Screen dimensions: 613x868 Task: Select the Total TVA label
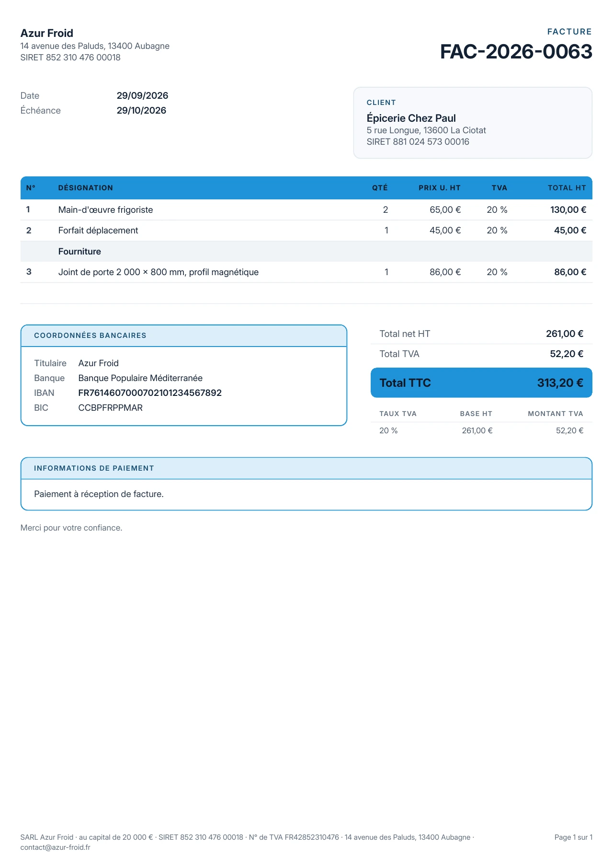399,354
